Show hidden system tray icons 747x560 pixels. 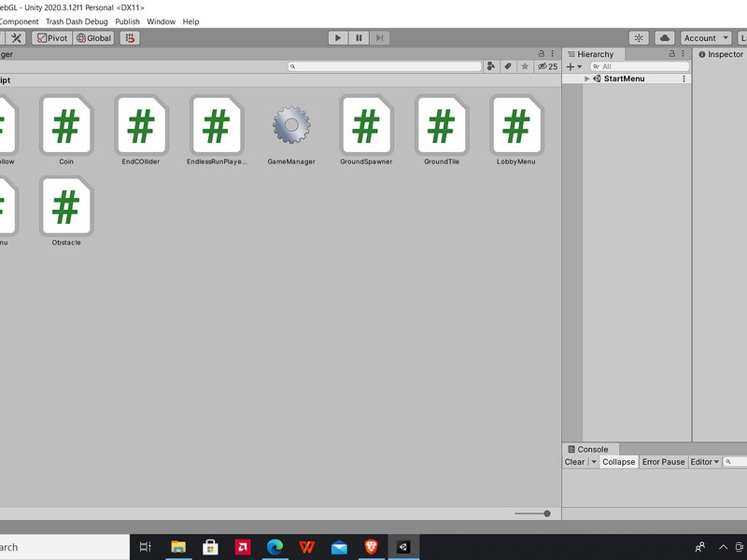tap(723, 547)
